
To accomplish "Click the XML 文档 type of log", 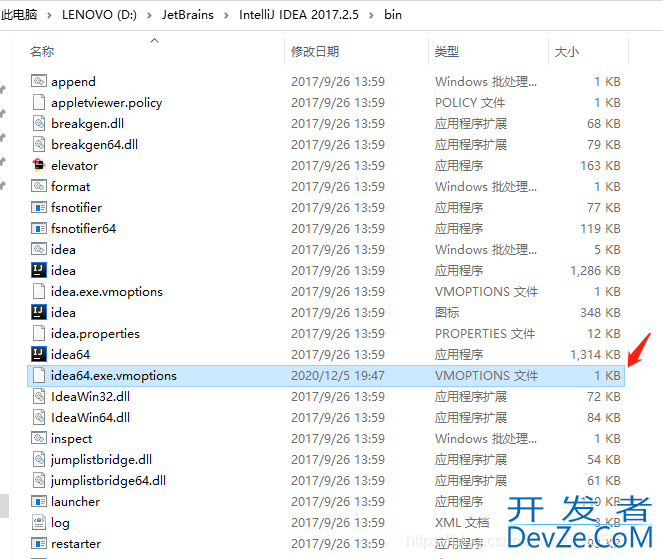I will click(x=462, y=523).
